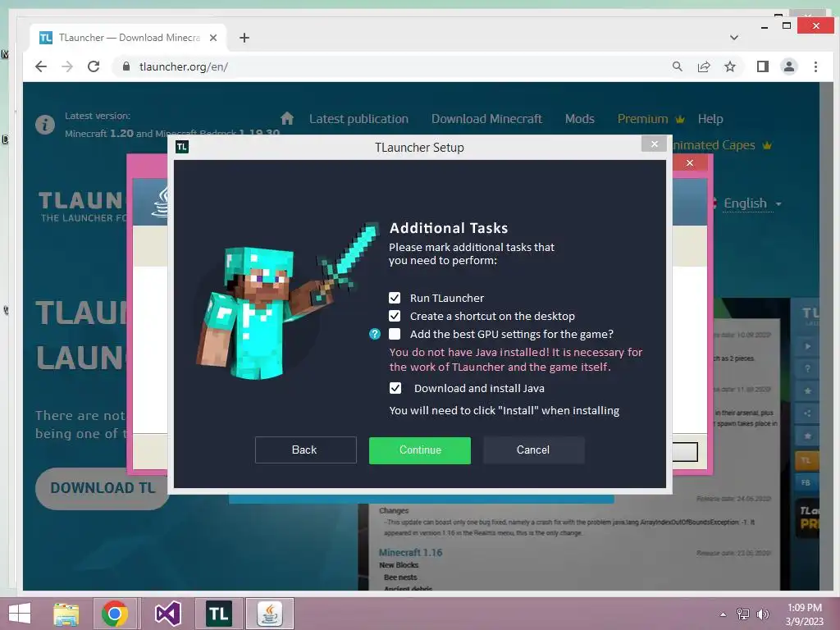Open File Explorer from the taskbar
Viewport: 840px width, 630px height.
coord(66,614)
